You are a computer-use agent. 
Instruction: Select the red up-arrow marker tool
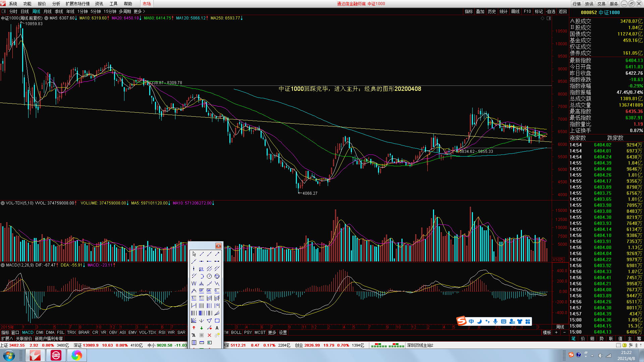(x=194, y=328)
